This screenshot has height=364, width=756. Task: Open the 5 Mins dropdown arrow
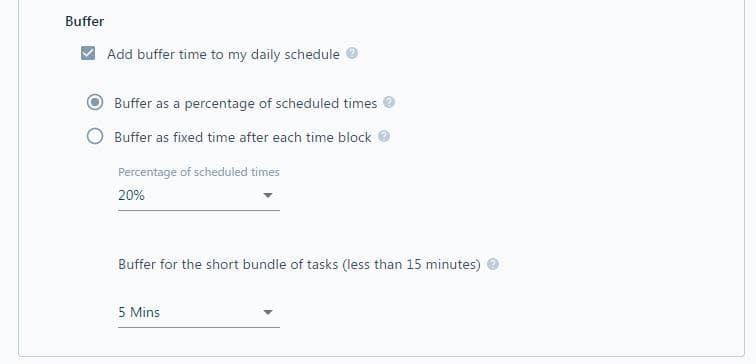pyautogui.click(x=268, y=312)
